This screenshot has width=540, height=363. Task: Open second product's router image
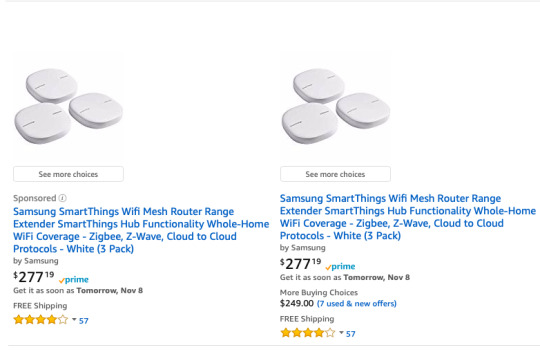[x=335, y=106]
